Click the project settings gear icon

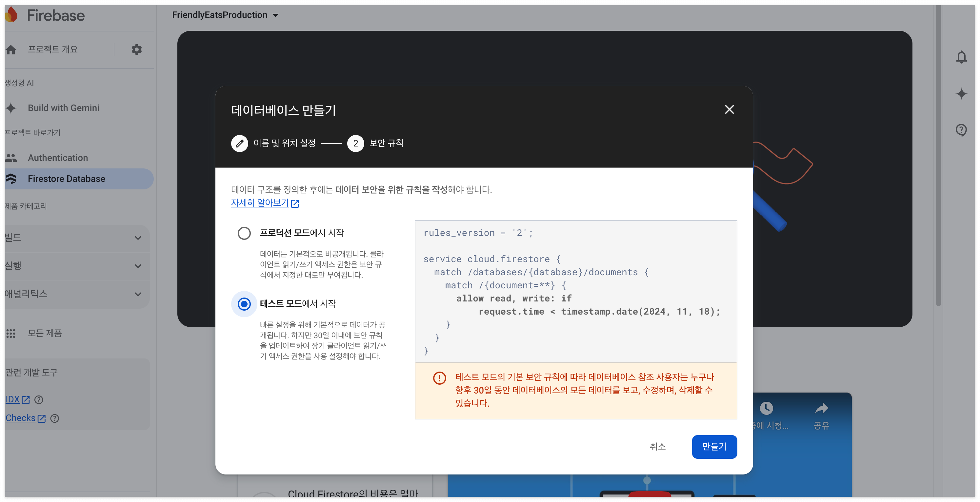tap(137, 49)
